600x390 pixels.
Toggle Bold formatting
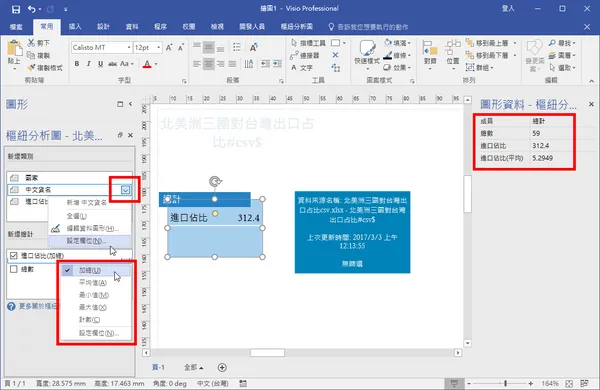[77, 64]
